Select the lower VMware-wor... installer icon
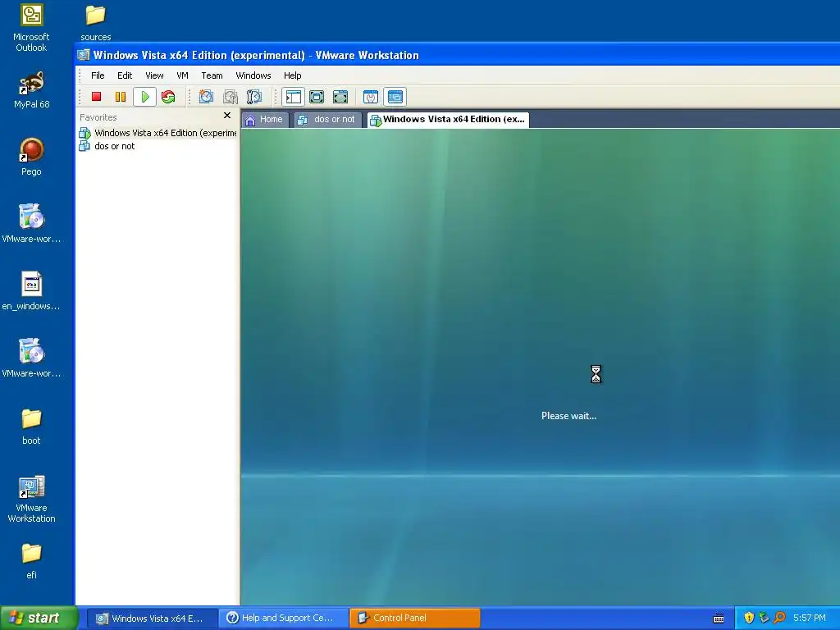This screenshot has width=840, height=630. [x=31, y=358]
